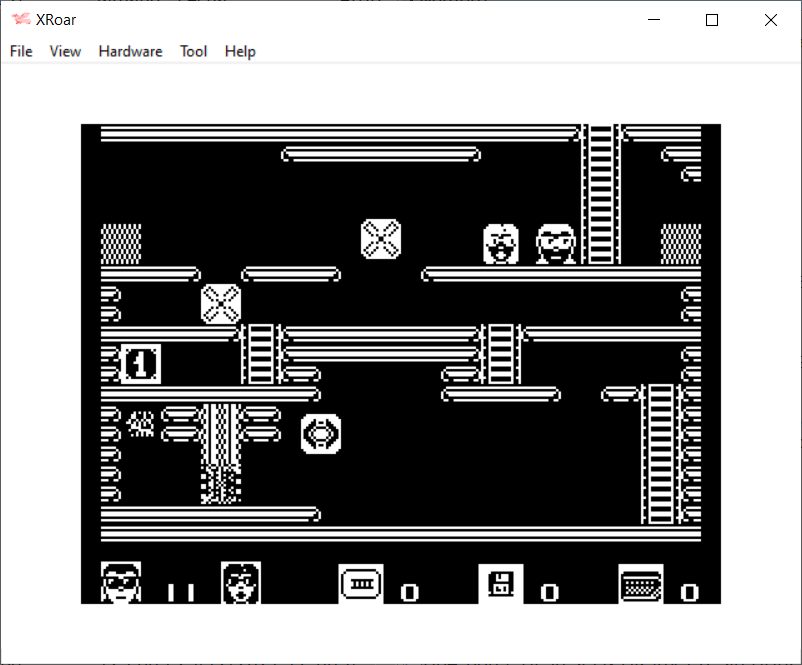The width and height of the screenshot is (802, 665).
Task: Minimize the XRoar window
Action: [654, 20]
